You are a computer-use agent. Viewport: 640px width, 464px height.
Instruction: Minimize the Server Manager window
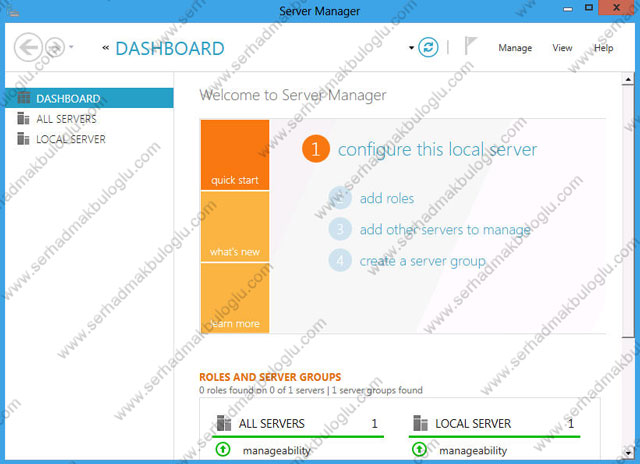(567, 9)
